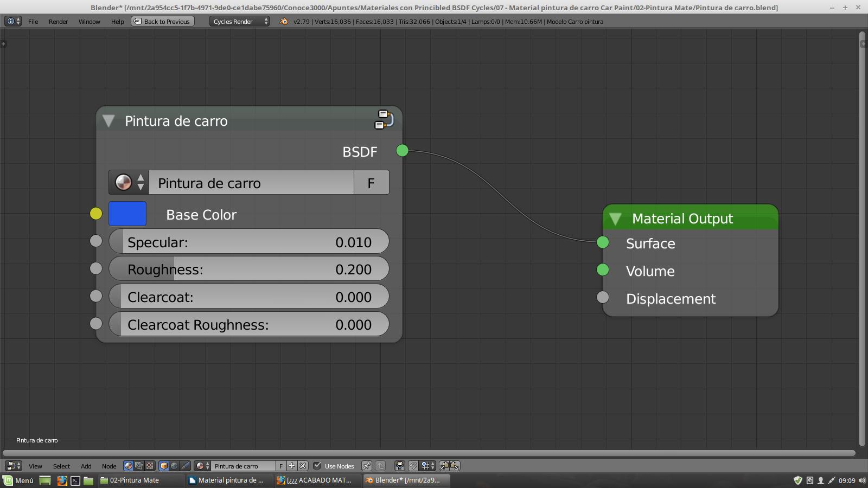Toggle the Use Nodes checkbox

coord(317,465)
